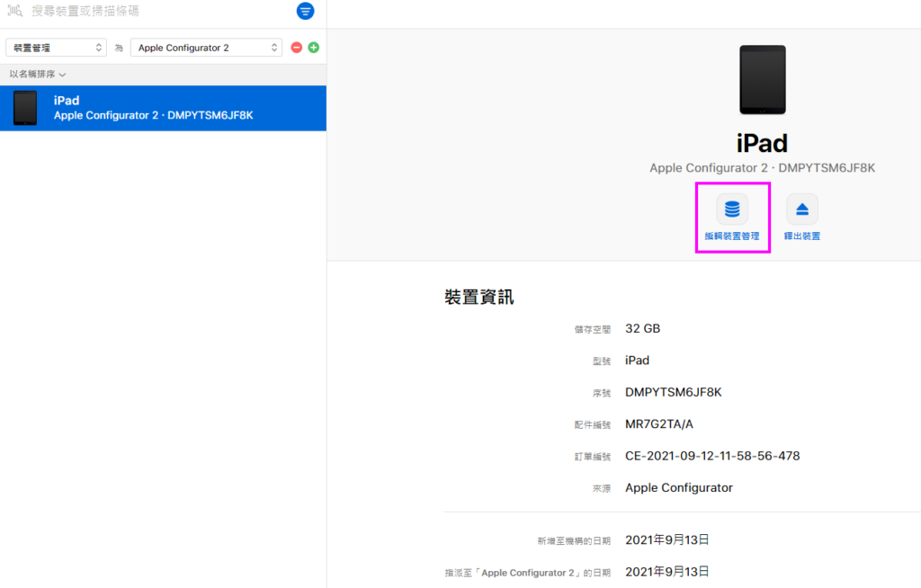Open the Apple Configurator 2 dropdown
Image resolution: width=921 pixels, height=588 pixels.
pyautogui.click(x=206, y=48)
